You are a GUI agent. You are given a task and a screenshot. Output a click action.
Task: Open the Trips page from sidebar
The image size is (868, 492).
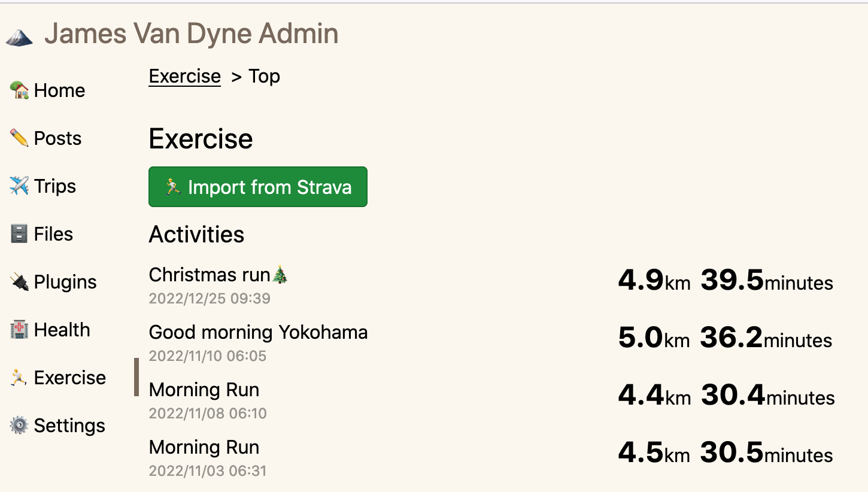55,186
